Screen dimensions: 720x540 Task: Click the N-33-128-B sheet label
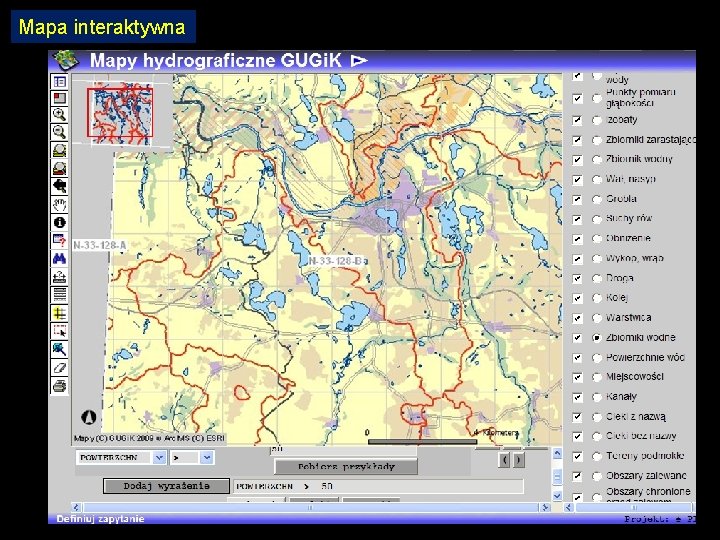[338, 261]
